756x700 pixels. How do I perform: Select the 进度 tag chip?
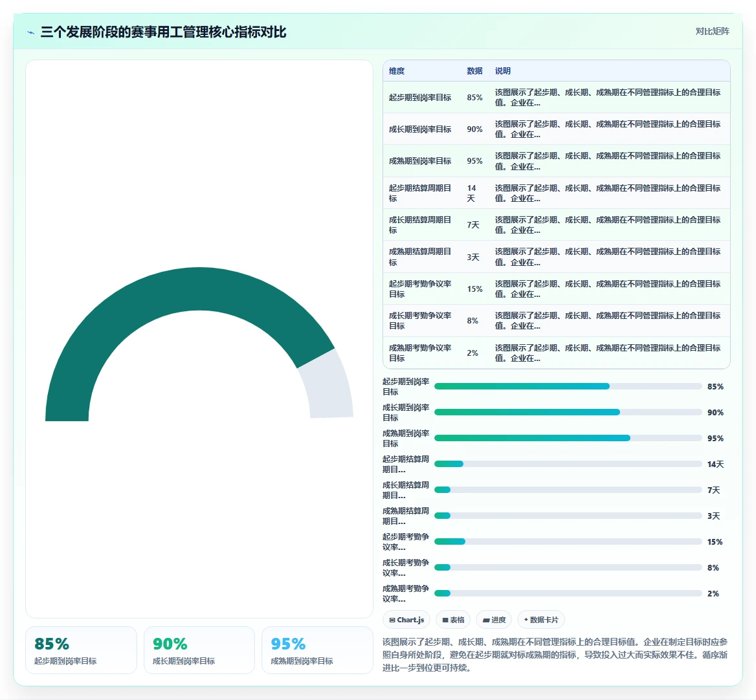point(494,620)
